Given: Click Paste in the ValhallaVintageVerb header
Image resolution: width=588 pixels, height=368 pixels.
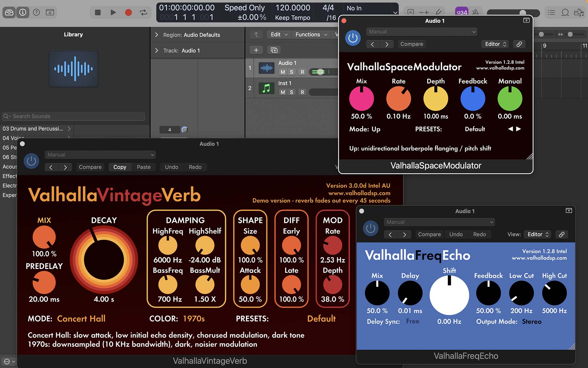Looking at the screenshot, I should [144, 167].
